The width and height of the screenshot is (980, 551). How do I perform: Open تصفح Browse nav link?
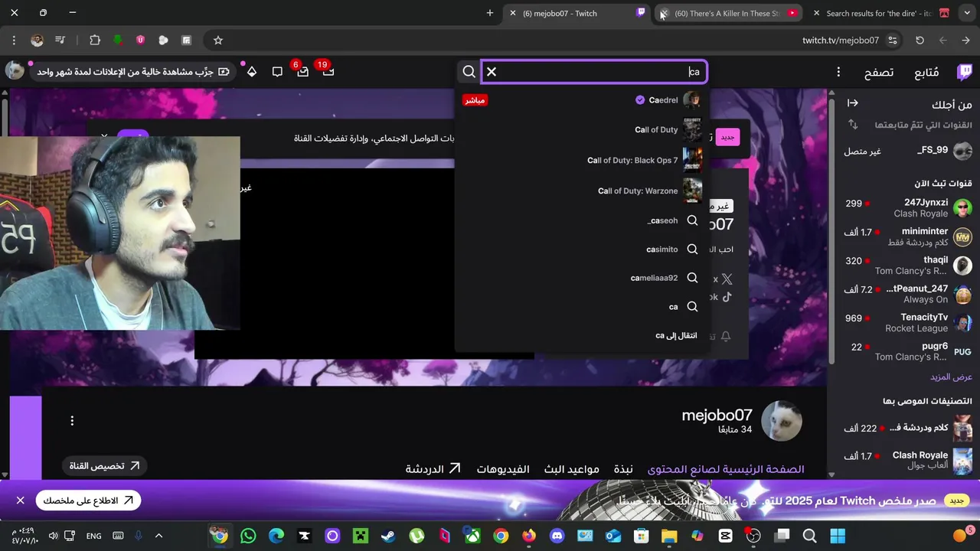pyautogui.click(x=879, y=73)
